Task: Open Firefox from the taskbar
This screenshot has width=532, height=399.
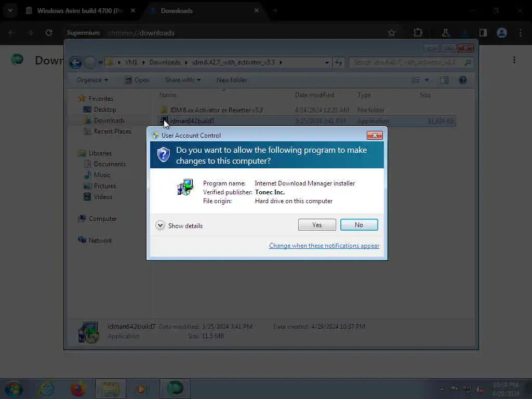Action: click(78, 389)
